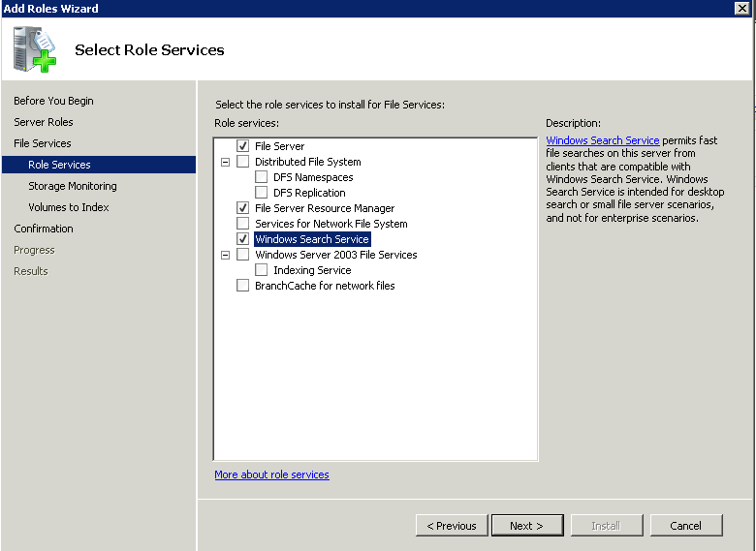The height and width of the screenshot is (551, 756).
Task: Select the DFS Namespaces row
Action: (313, 177)
